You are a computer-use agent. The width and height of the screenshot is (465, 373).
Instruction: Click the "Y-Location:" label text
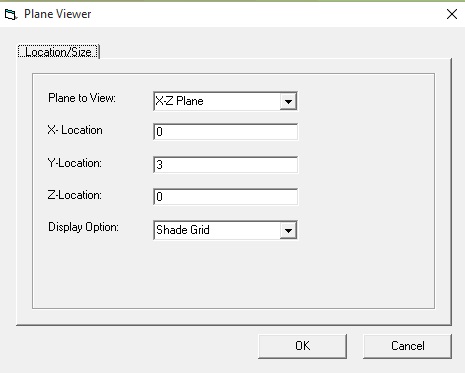pos(75,163)
